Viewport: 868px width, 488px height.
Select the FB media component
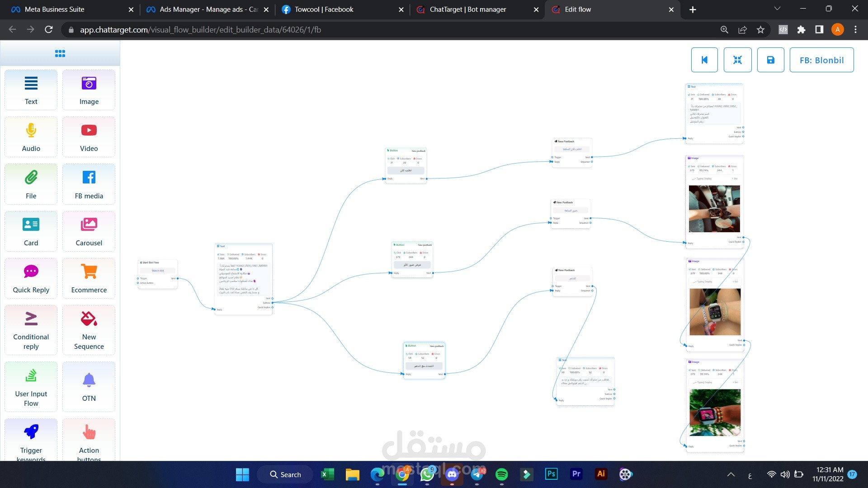click(89, 184)
